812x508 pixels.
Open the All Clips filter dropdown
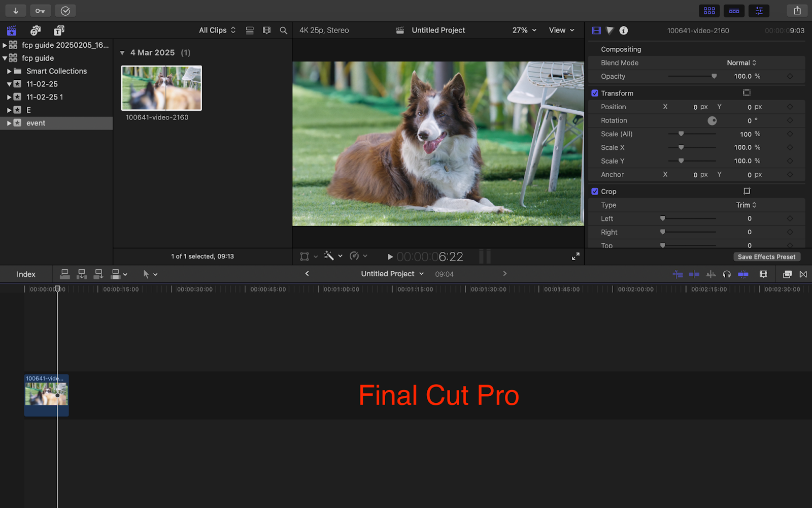coord(217,30)
